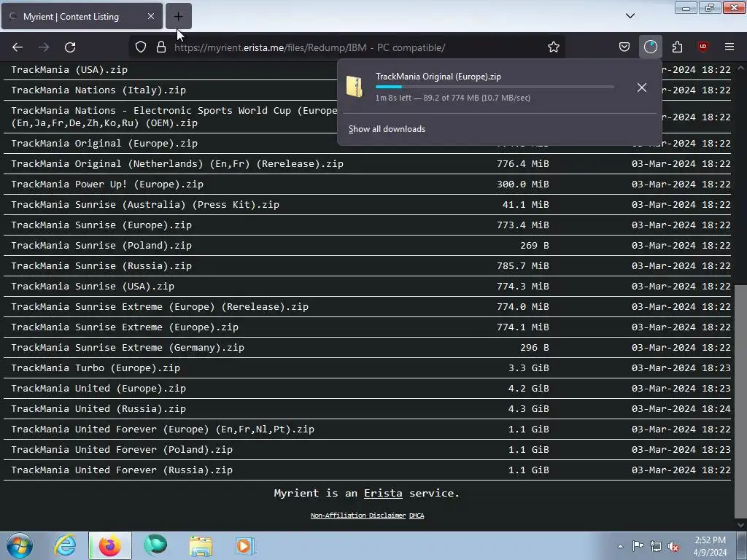Bookmark this page with star icon
The width and height of the screenshot is (747, 560).
(553, 47)
